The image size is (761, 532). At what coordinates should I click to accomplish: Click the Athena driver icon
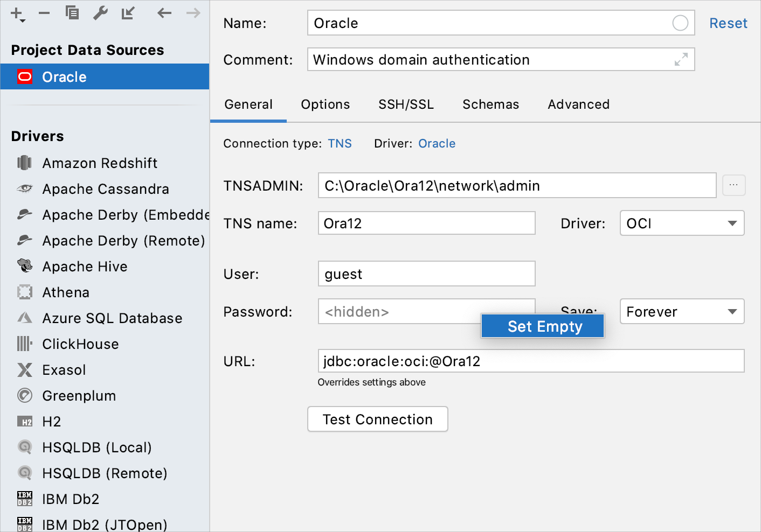coord(24,292)
